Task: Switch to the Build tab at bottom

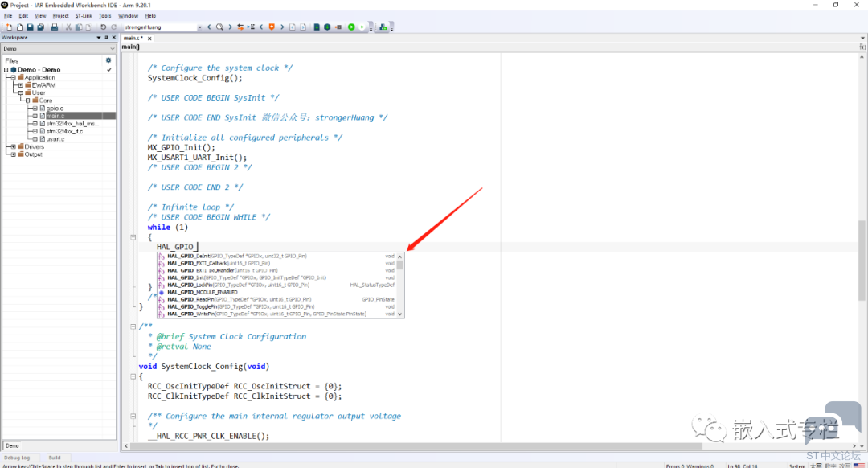Action: pos(54,458)
